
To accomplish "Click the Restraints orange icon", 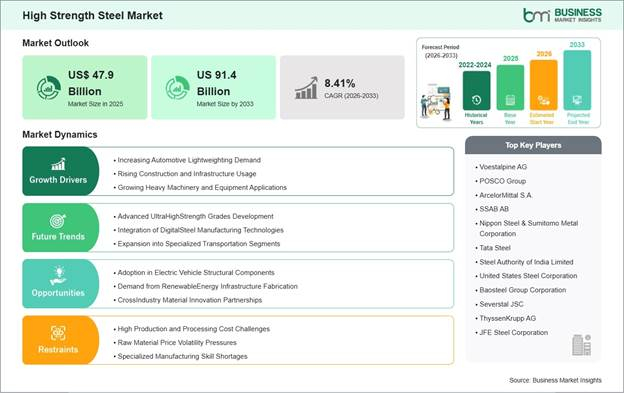I will pos(58,333).
